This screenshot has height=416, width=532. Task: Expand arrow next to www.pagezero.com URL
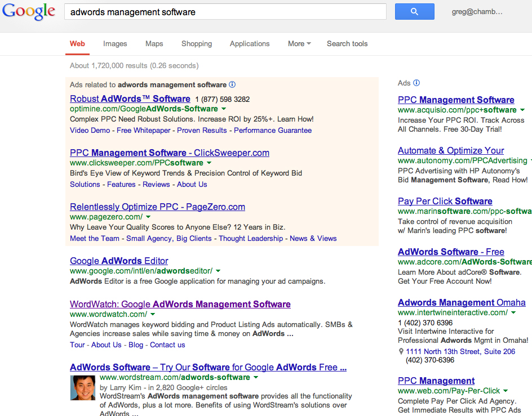click(148, 217)
